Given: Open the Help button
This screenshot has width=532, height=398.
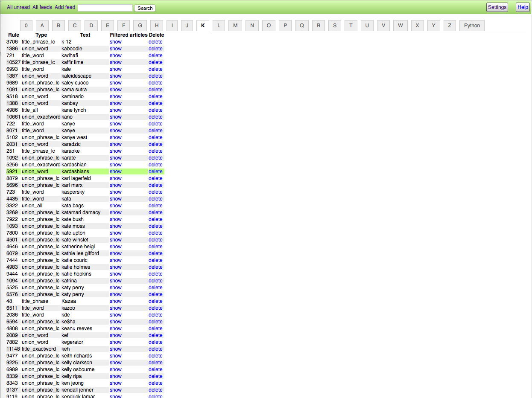Looking at the screenshot, I should [523, 7].
